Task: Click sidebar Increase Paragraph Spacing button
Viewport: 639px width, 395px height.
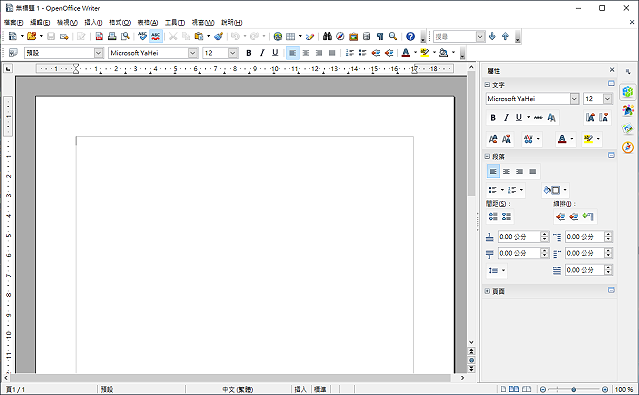Action: [493, 216]
